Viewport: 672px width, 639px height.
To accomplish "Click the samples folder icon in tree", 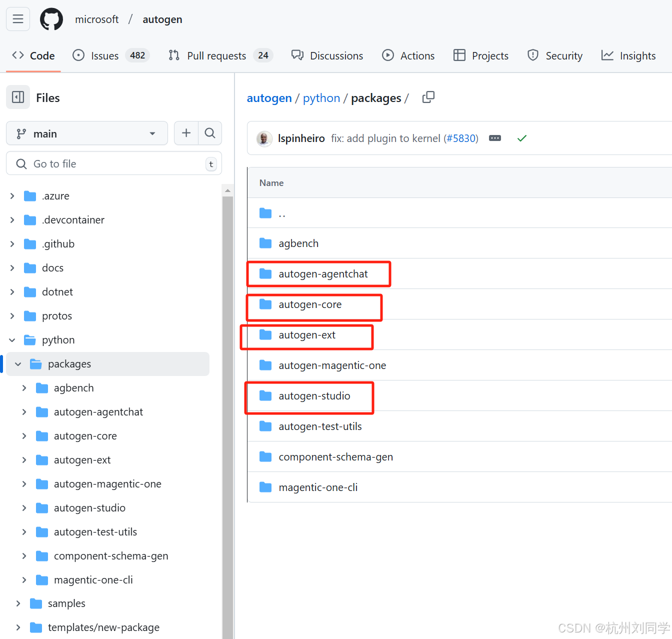I will pos(36,603).
